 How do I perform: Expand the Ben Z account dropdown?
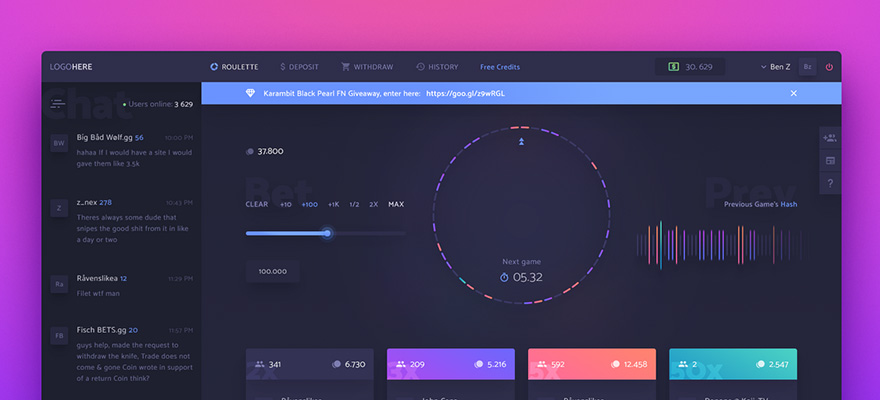775,67
